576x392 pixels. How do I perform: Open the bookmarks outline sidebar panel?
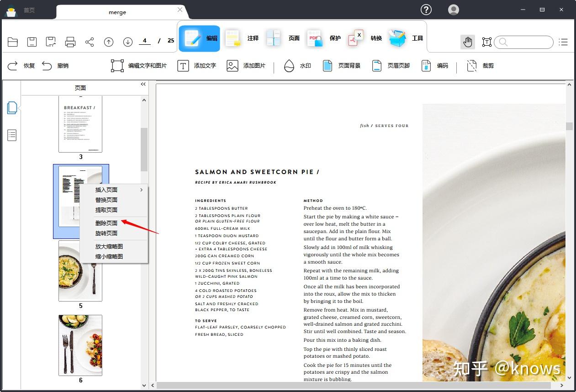pos(12,135)
